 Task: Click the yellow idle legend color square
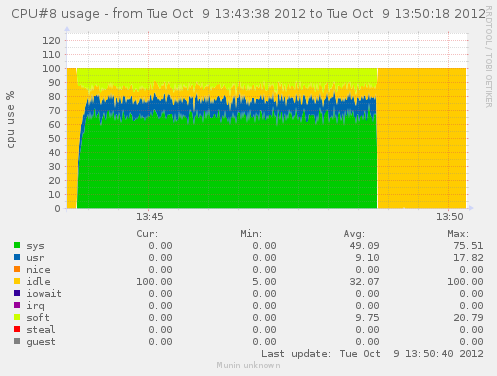tap(17, 281)
